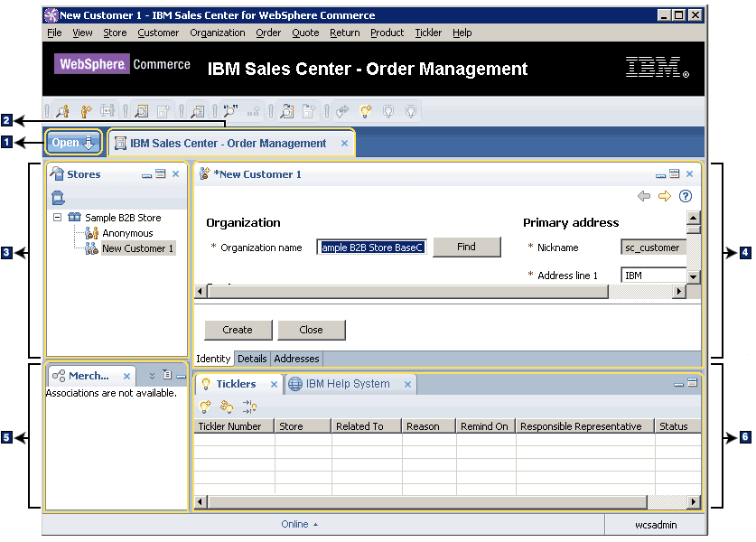
Task: Click the greyed Create Return toolbar icon
Action: coord(309,111)
